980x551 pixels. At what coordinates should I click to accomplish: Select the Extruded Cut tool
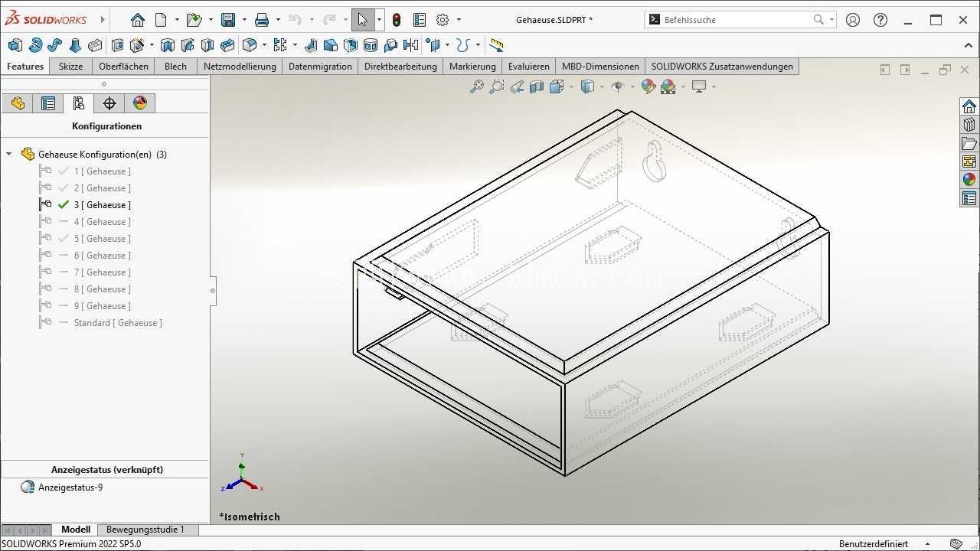click(117, 45)
